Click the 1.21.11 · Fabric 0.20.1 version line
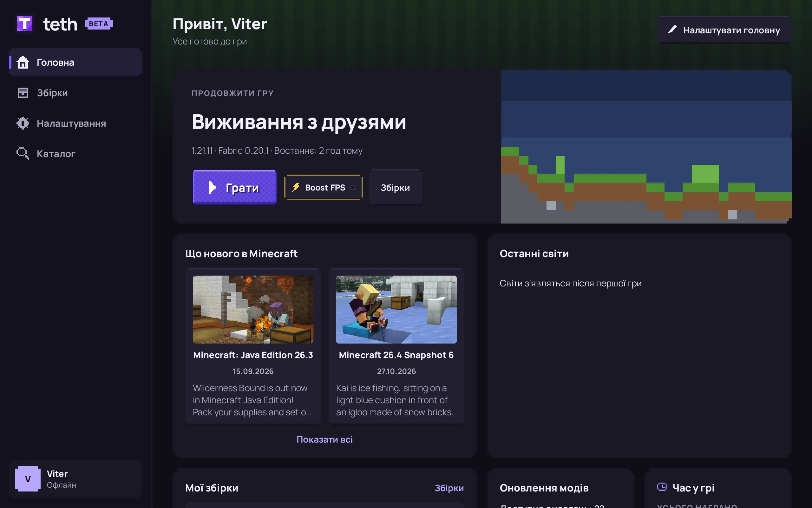 [x=277, y=150]
